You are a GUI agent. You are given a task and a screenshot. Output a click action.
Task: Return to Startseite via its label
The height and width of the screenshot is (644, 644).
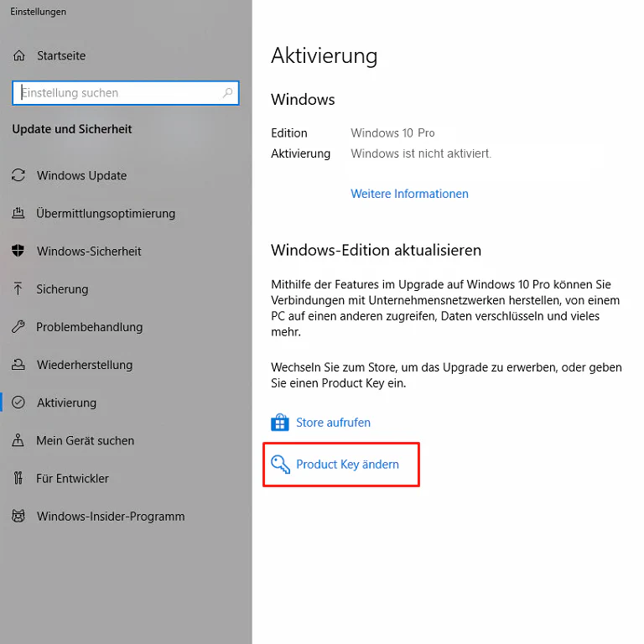61,55
